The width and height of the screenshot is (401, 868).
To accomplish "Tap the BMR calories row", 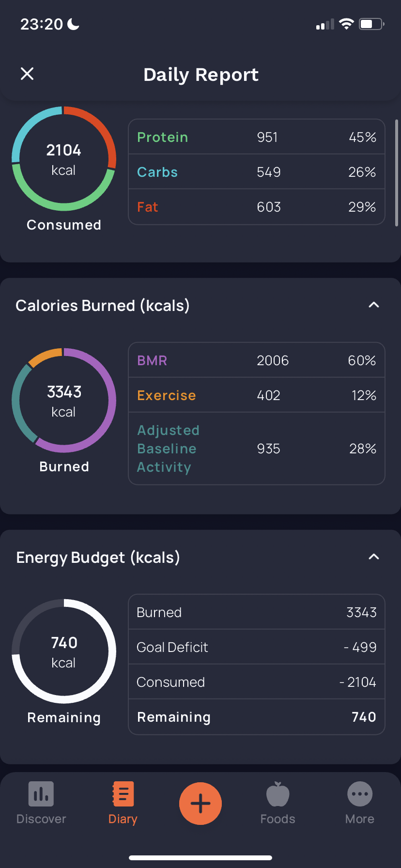I will point(257,360).
